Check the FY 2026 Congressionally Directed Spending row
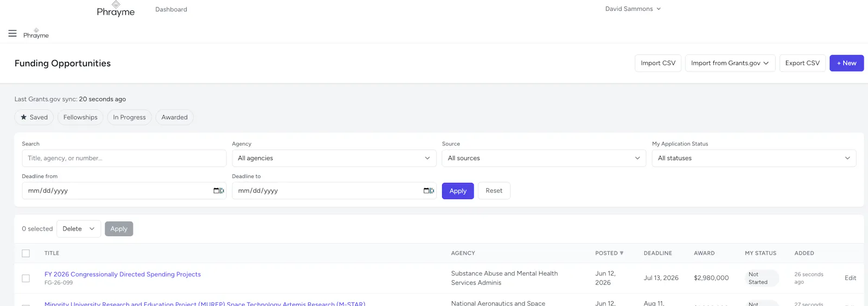This screenshot has width=868, height=306. [x=25, y=278]
